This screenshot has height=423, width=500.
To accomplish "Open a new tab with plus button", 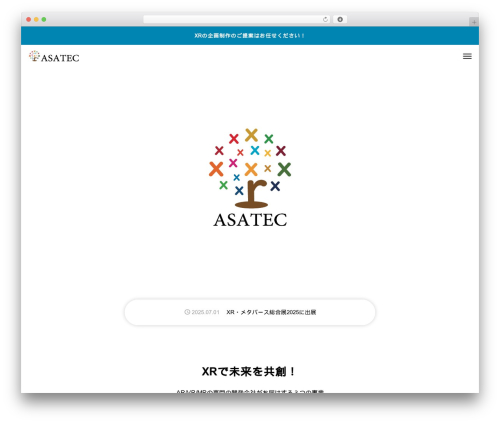I will pyautogui.click(x=474, y=22).
